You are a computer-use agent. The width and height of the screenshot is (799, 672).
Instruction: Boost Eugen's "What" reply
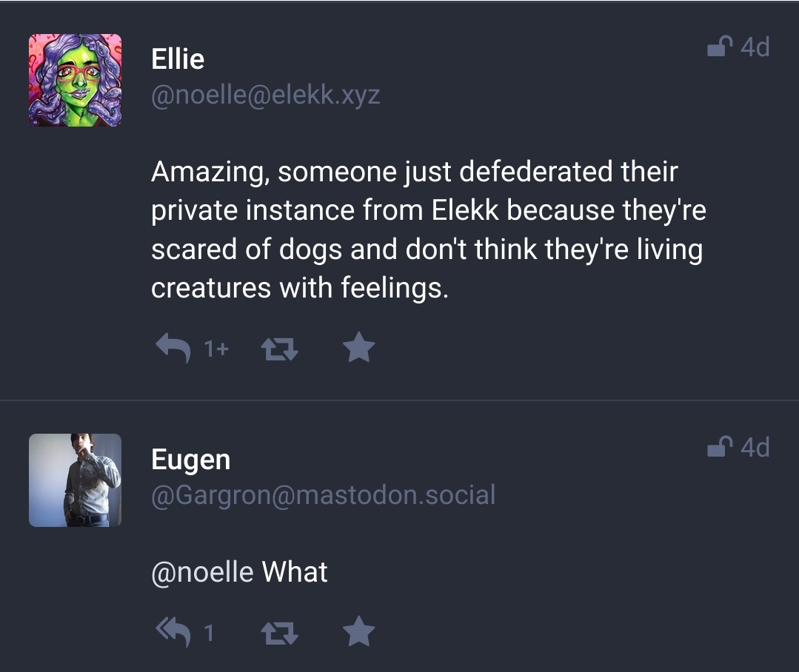point(281,633)
